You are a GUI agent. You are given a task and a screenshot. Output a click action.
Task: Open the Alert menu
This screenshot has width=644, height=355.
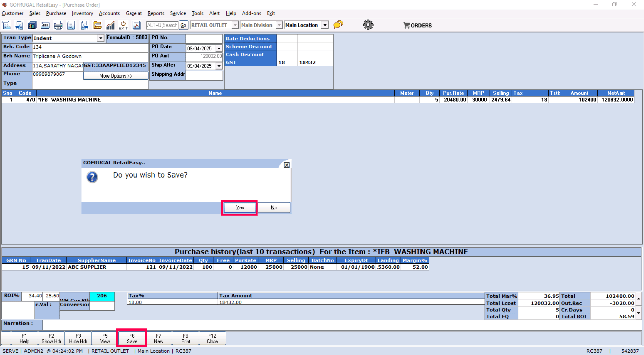click(x=214, y=13)
